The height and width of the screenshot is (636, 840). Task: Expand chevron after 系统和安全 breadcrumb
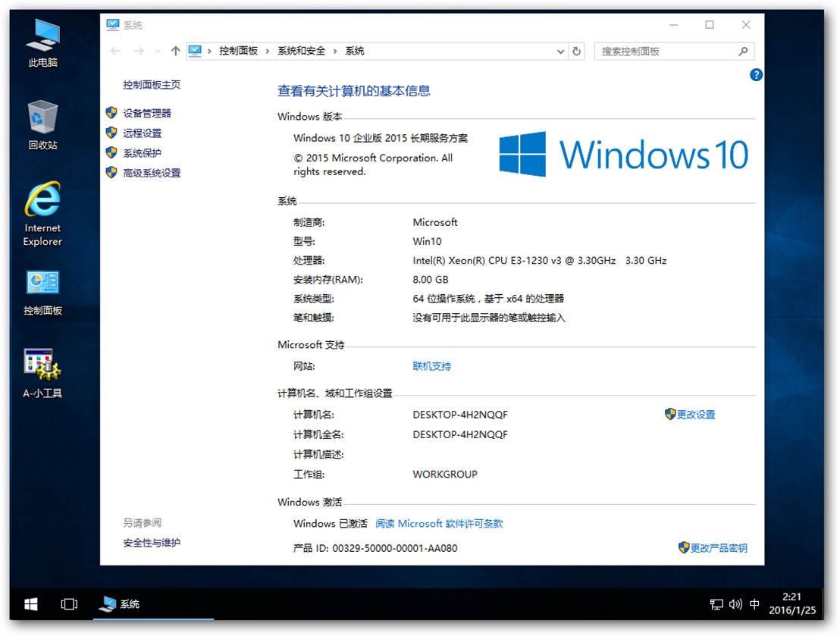click(x=335, y=52)
